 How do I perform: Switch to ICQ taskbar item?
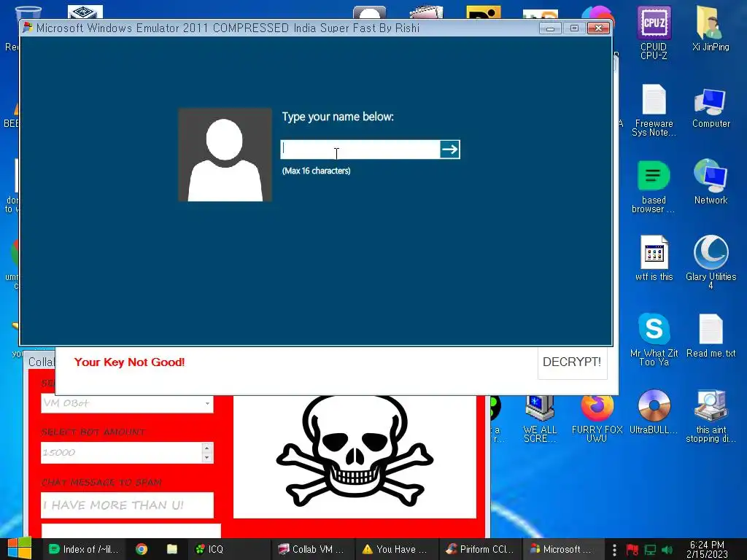pyautogui.click(x=228, y=549)
